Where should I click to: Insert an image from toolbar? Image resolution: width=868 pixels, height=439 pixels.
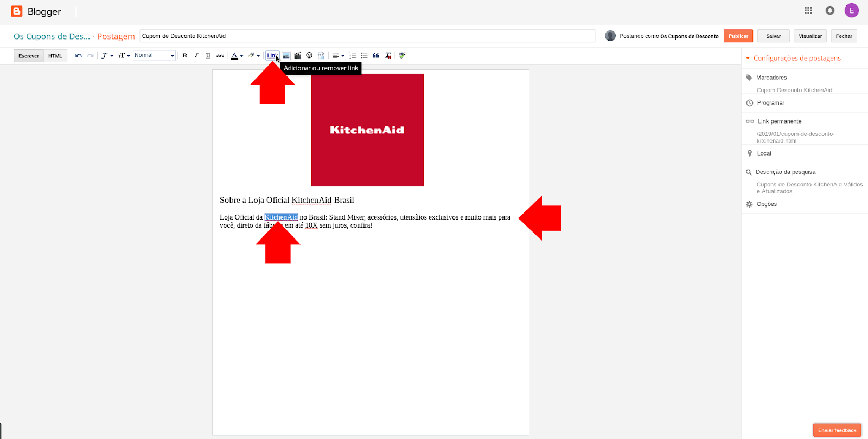point(286,55)
